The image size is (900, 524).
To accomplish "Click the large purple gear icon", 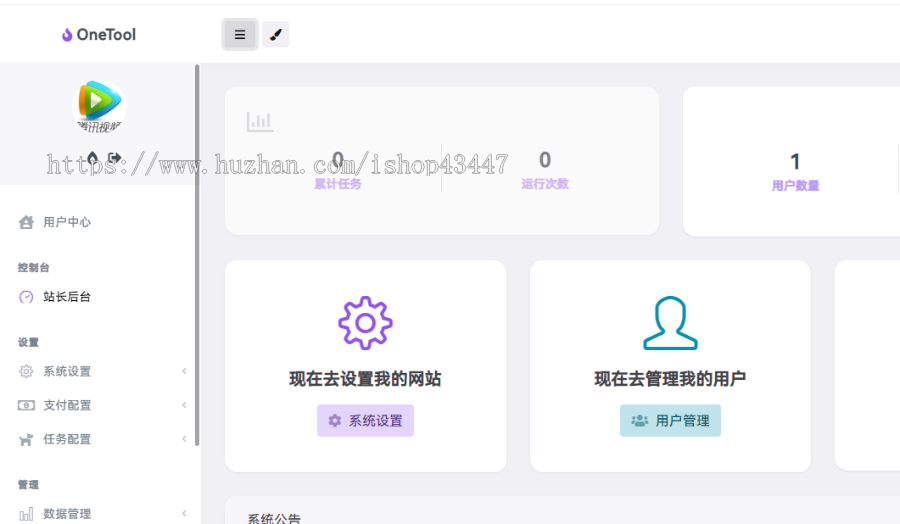I will 366,323.
